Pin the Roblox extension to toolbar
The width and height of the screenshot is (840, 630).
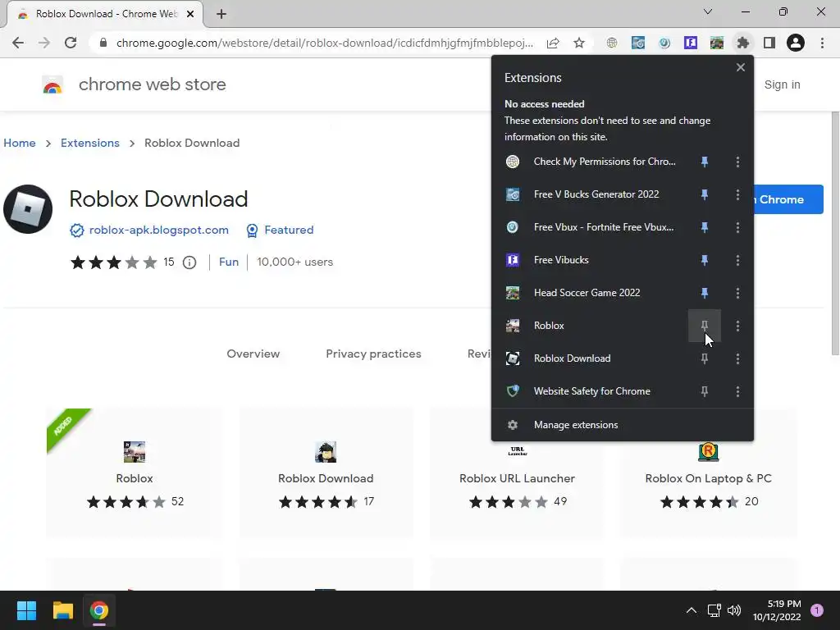pyautogui.click(x=705, y=326)
